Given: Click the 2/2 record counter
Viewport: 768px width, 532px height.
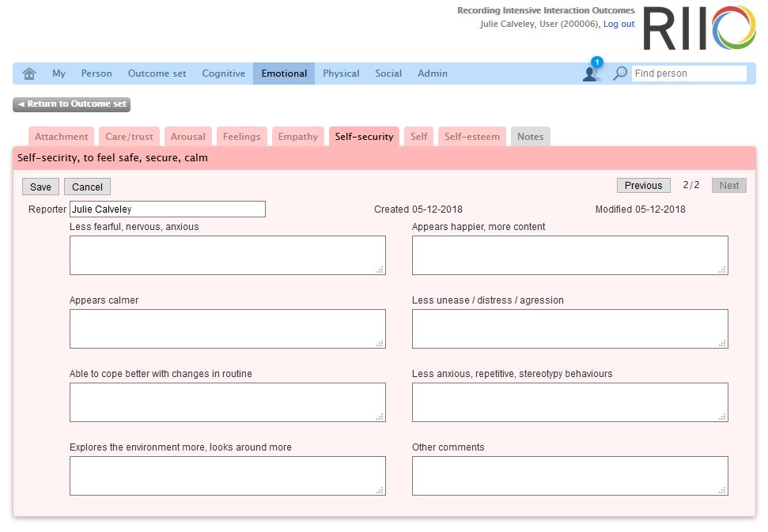Looking at the screenshot, I should click(x=691, y=185).
